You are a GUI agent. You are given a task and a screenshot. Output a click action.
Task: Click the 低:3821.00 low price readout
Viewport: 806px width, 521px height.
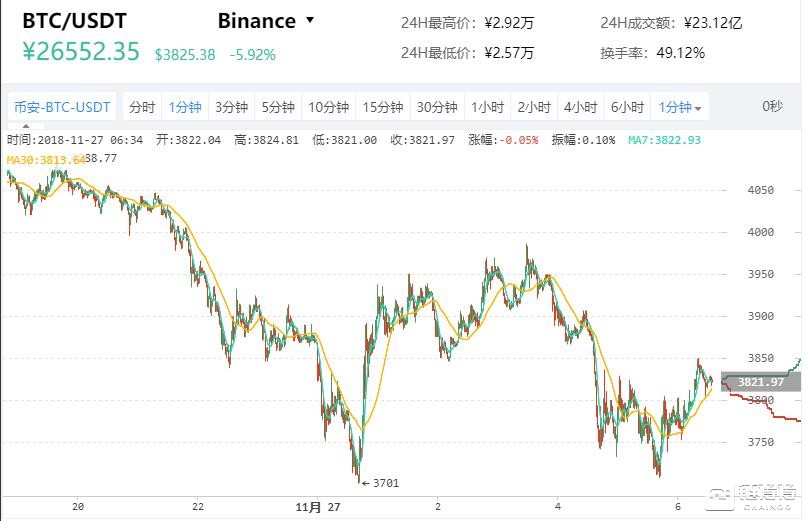pyautogui.click(x=344, y=140)
